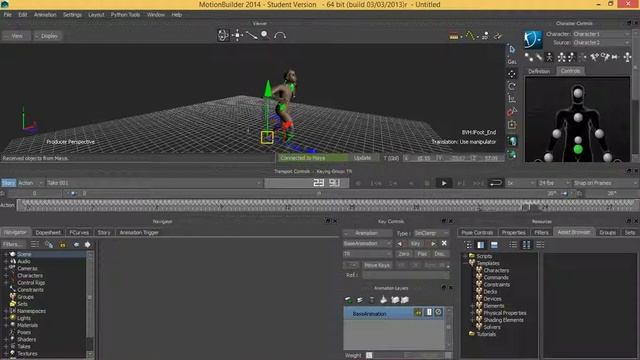Toggle lock on BaseAnimation layer
The image size is (640, 360).
point(418,312)
